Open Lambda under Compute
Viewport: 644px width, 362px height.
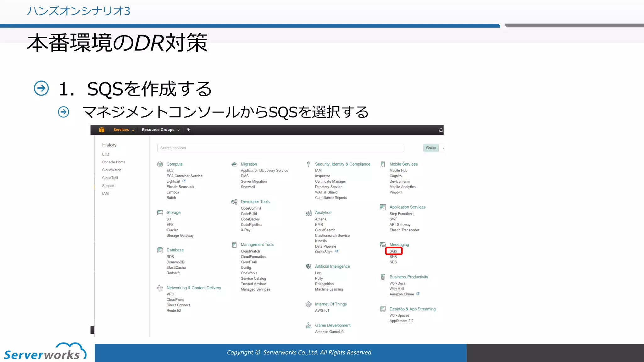click(x=173, y=192)
